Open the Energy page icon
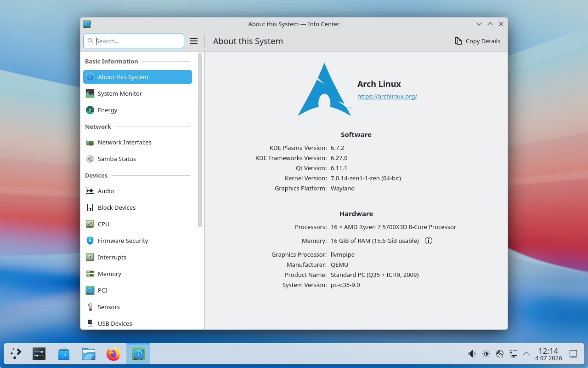This screenshot has width=588, height=368. coord(90,110)
